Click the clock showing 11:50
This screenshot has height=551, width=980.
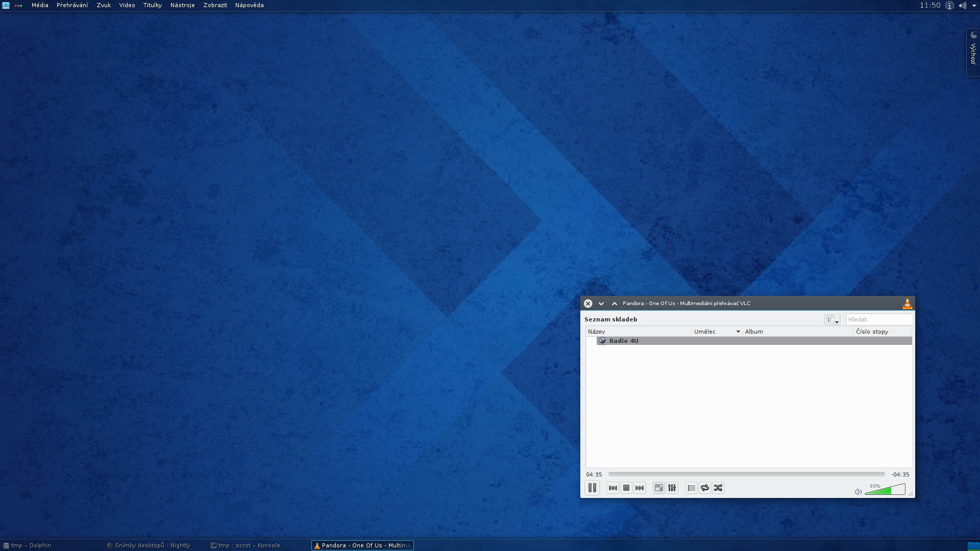(x=930, y=5)
